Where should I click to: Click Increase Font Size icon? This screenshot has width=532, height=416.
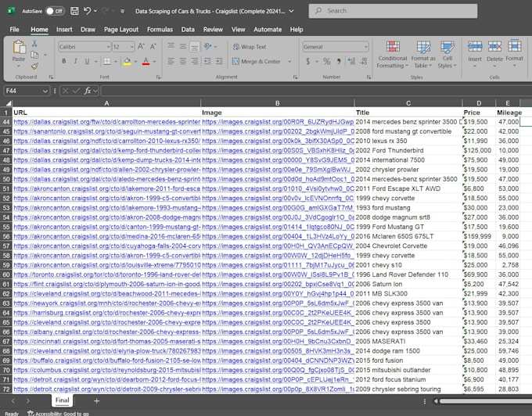(141, 46)
